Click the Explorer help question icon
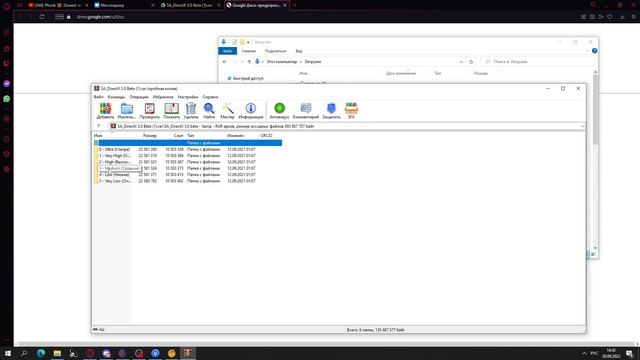Screen dimensions: 640x360 click(x=594, y=51)
